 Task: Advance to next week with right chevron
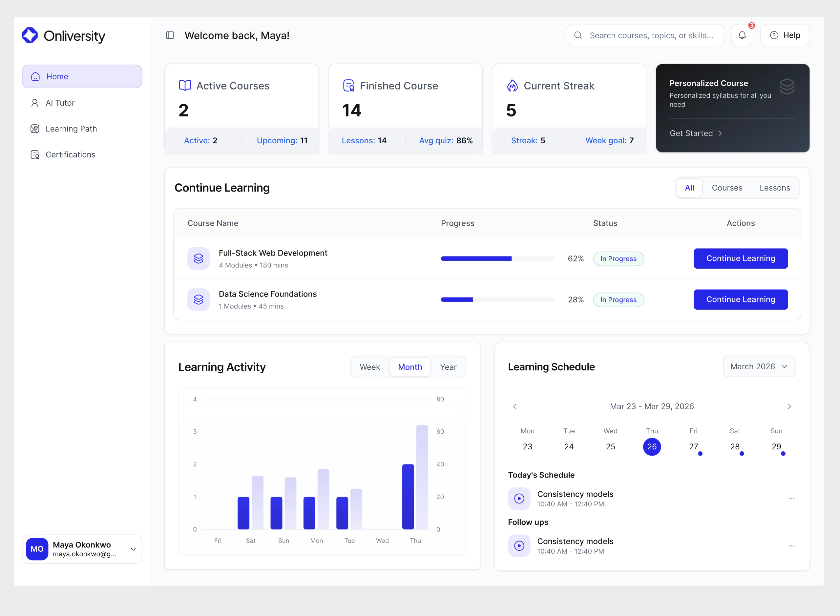tap(789, 406)
